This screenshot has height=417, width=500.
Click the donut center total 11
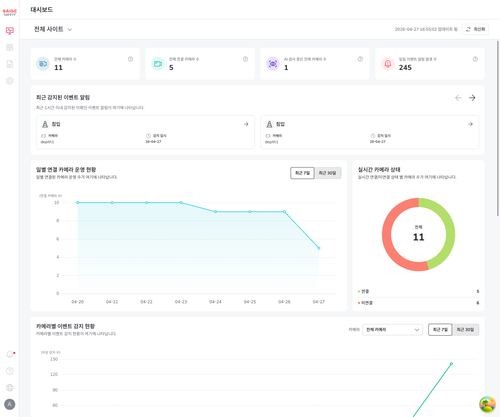pyautogui.click(x=418, y=237)
